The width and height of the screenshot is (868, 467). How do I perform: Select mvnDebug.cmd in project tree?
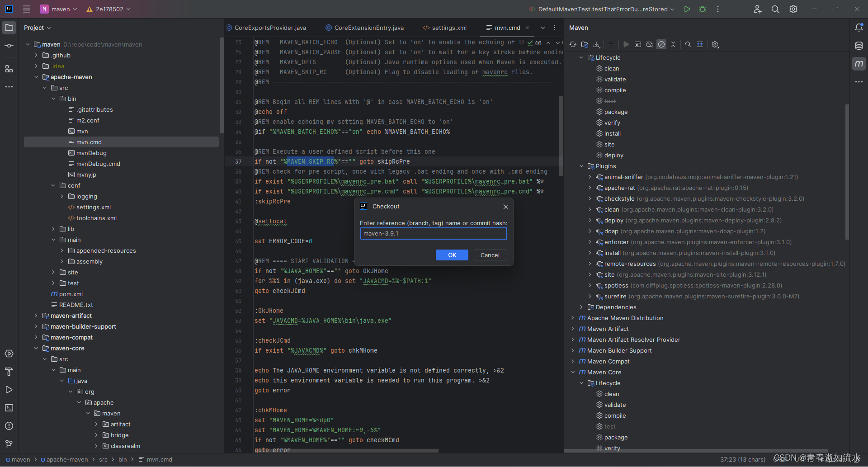click(x=98, y=164)
